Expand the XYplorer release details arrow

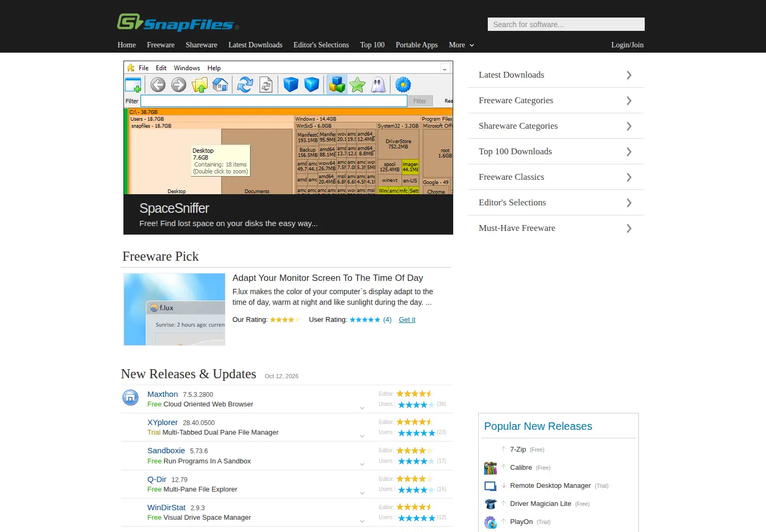(362, 436)
